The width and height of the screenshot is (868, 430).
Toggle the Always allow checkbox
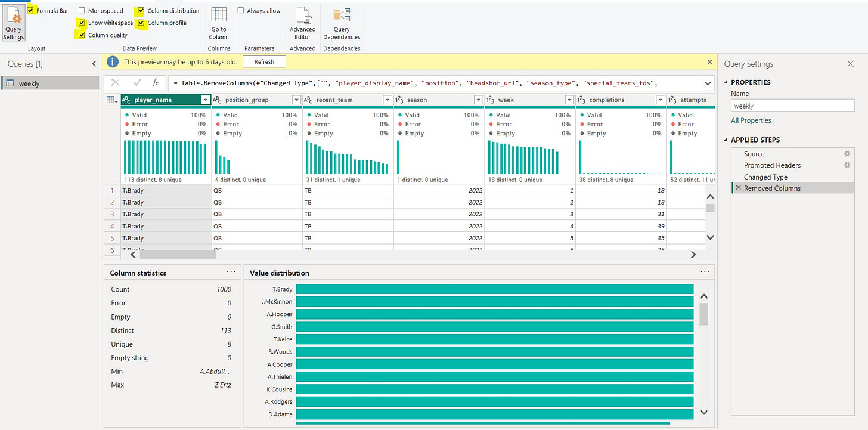pos(241,11)
